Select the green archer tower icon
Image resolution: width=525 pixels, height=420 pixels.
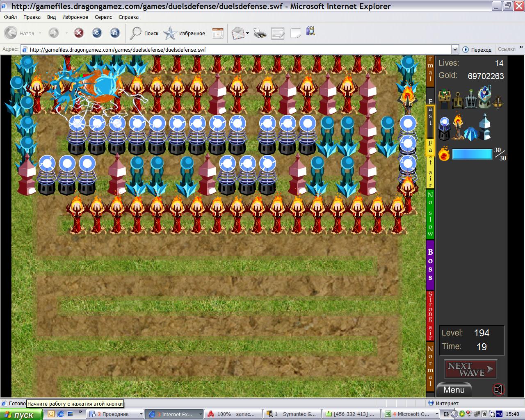pos(445,98)
